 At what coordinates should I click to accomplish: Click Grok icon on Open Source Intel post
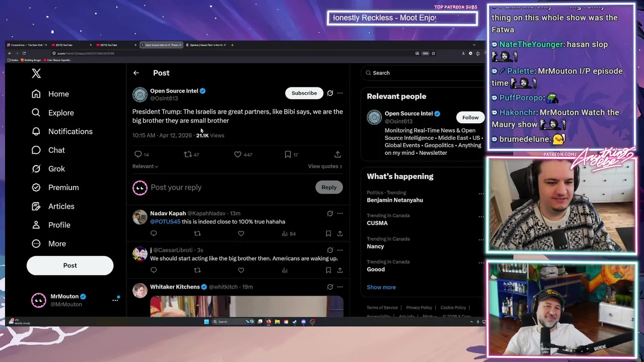pyautogui.click(x=330, y=93)
